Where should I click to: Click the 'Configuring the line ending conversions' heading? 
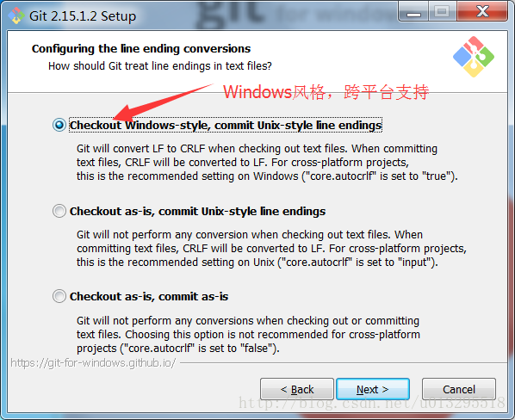[x=141, y=49]
